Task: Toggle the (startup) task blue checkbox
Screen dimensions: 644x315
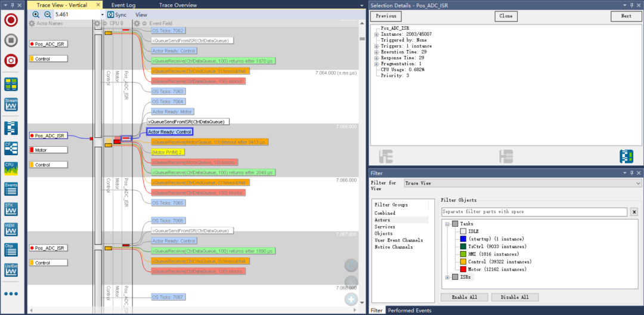Action: (x=463, y=239)
